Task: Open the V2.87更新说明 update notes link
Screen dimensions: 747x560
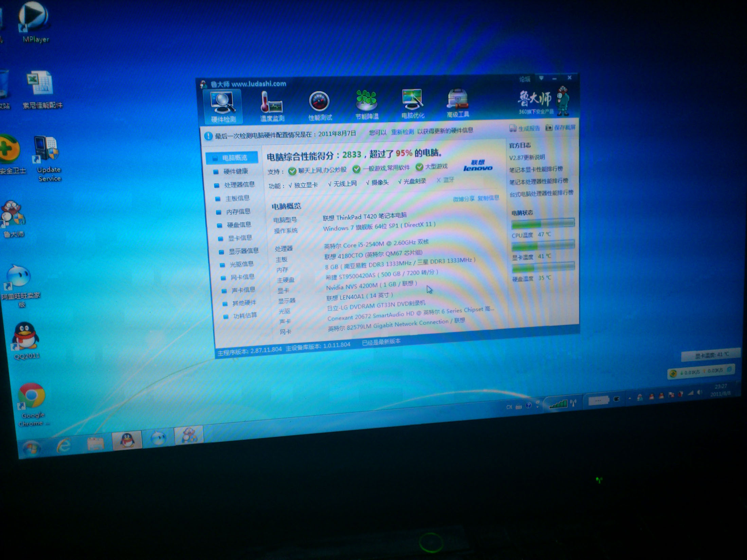Action: tap(527, 157)
